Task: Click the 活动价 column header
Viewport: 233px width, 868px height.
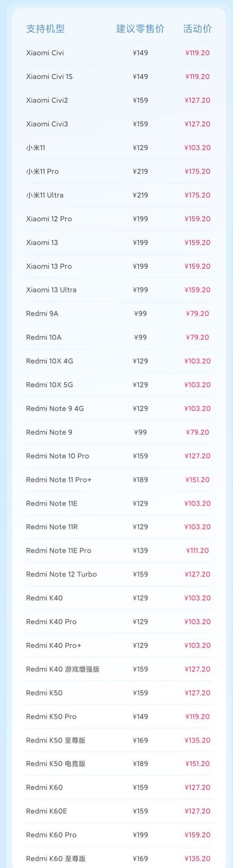Action: click(197, 29)
